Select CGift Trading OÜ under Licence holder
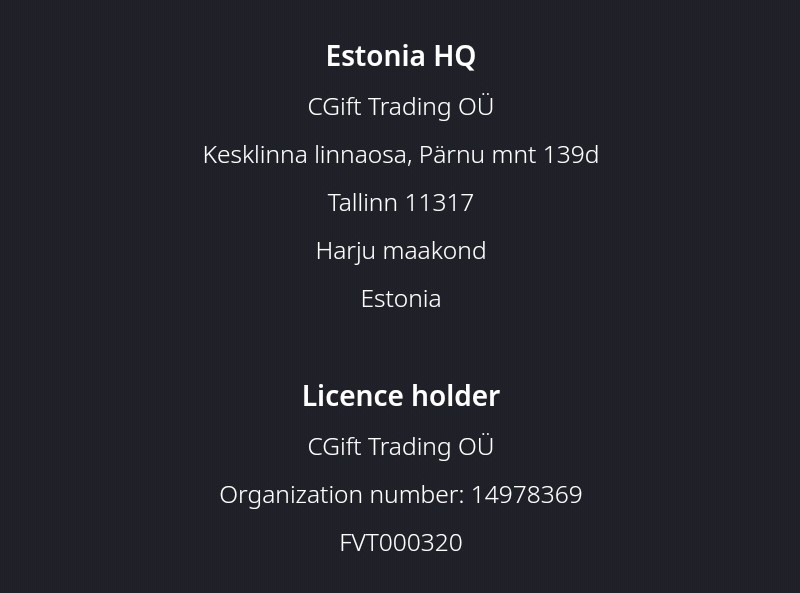This screenshot has height=593, width=800. click(400, 447)
